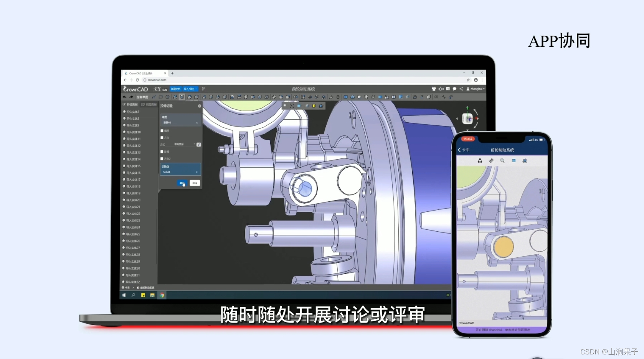Select the rectangle sketch tool icon
Screen dimensions: 644x359
coord(160,97)
